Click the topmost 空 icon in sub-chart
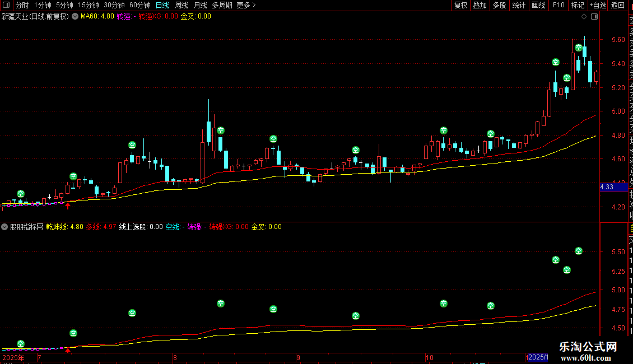 coord(579,251)
